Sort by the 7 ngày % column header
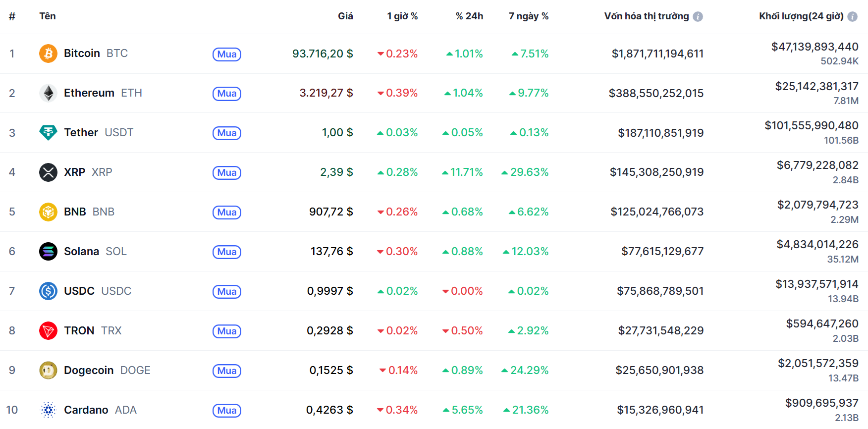The width and height of the screenshot is (868, 429). (x=529, y=16)
